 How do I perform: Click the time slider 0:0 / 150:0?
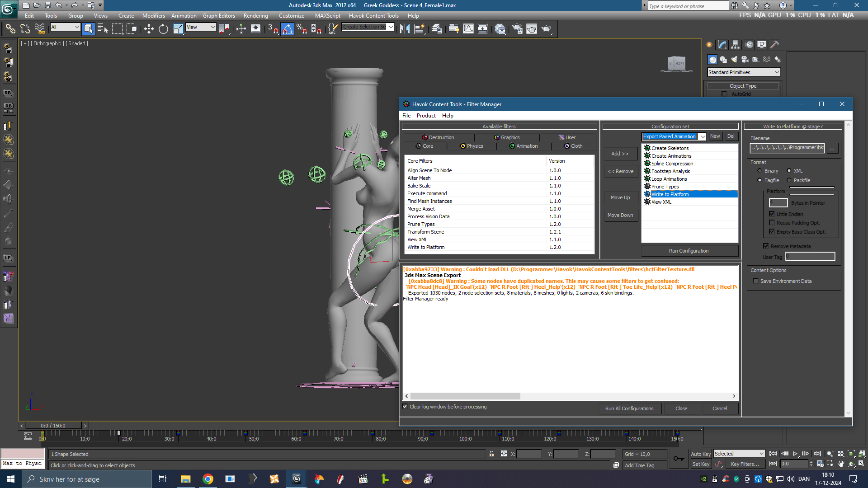53,426
